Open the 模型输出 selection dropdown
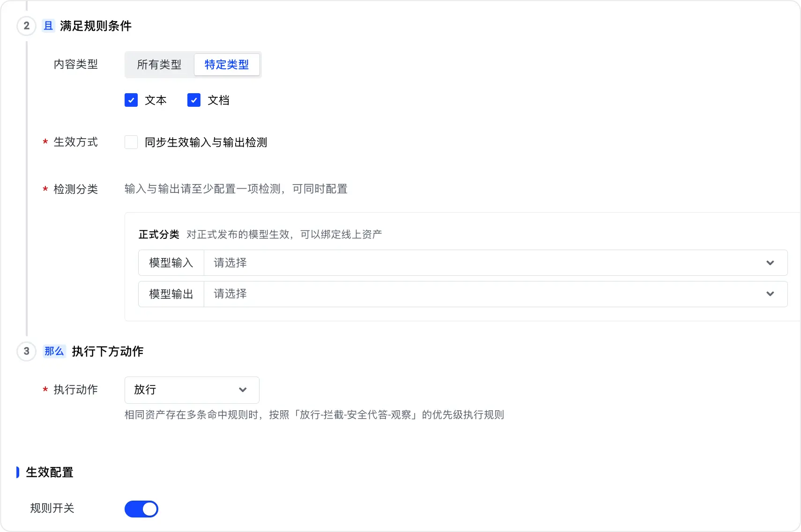Screen dimensions: 801x532 pyautogui.click(x=496, y=294)
